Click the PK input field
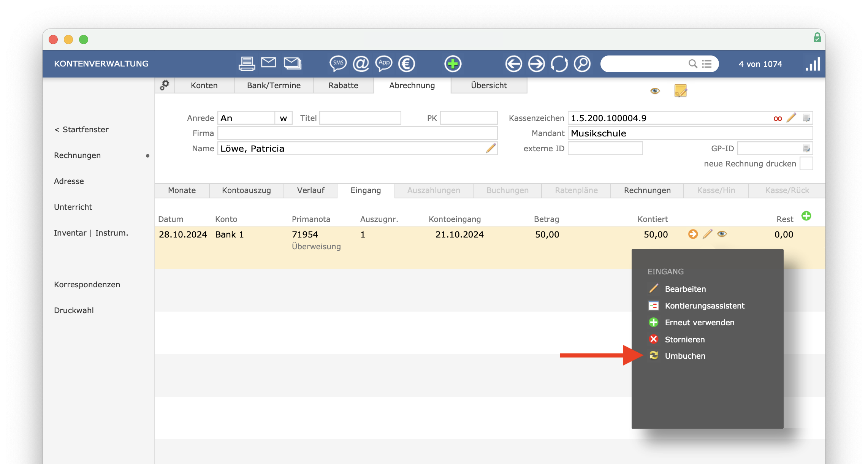Viewport: 868px width, 464px height. point(469,118)
